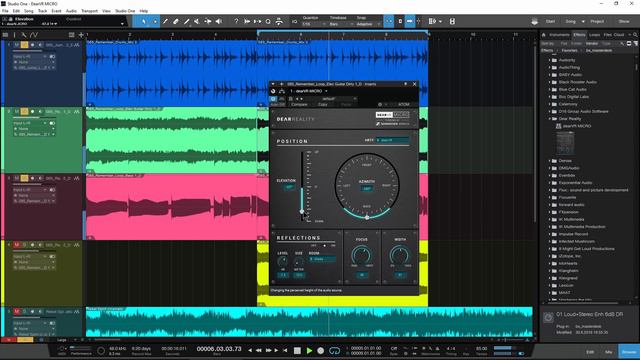
Task: Expand the Klanghelm folder
Action: pos(549,271)
